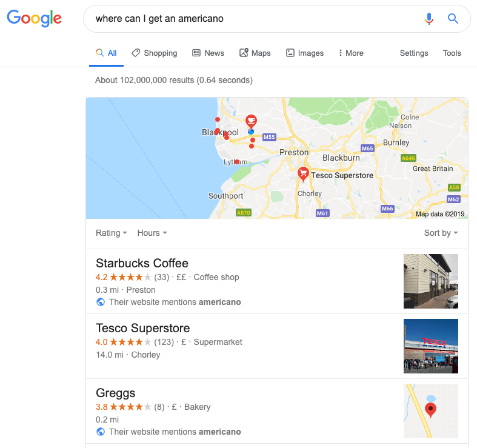Click the blue search magnifier icon

453,19
